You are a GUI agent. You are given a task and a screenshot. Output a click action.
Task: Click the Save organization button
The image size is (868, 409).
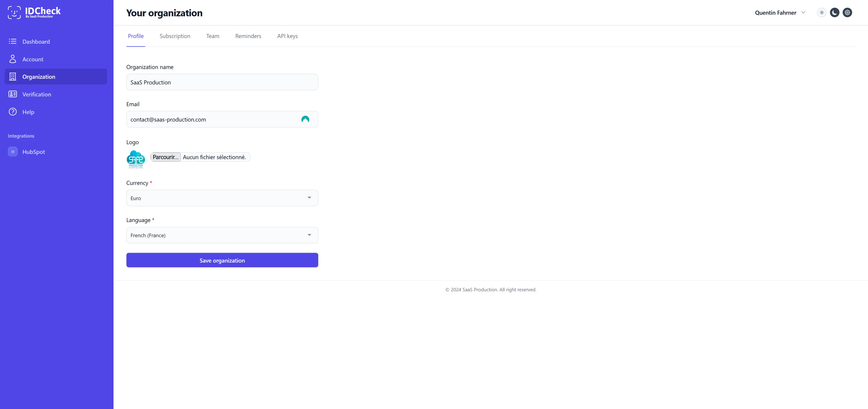222,260
